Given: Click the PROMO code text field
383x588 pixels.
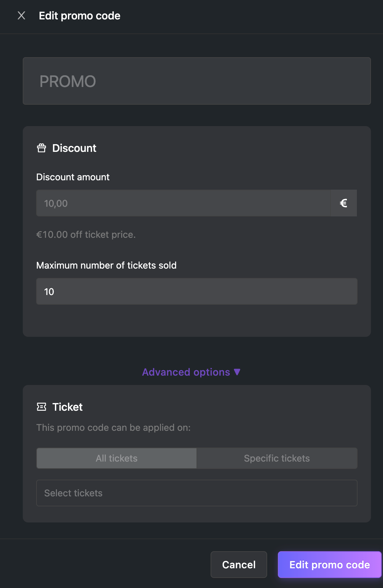Looking at the screenshot, I should (197, 80).
